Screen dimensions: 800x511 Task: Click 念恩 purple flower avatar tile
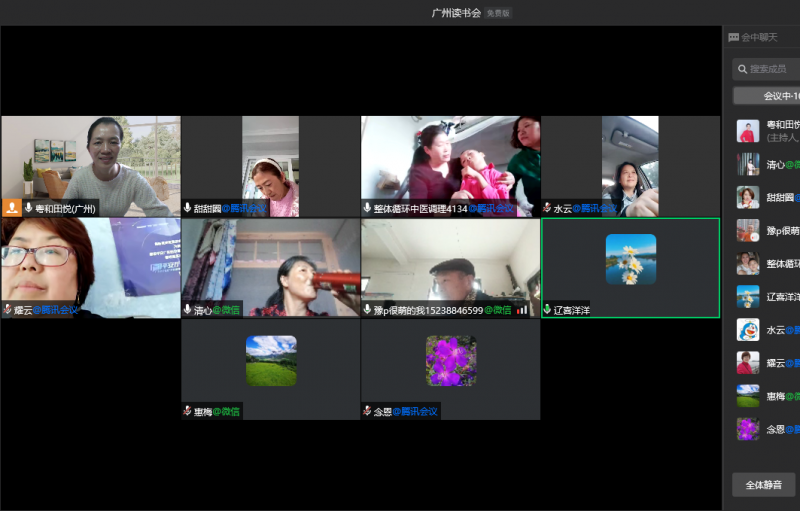point(450,360)
